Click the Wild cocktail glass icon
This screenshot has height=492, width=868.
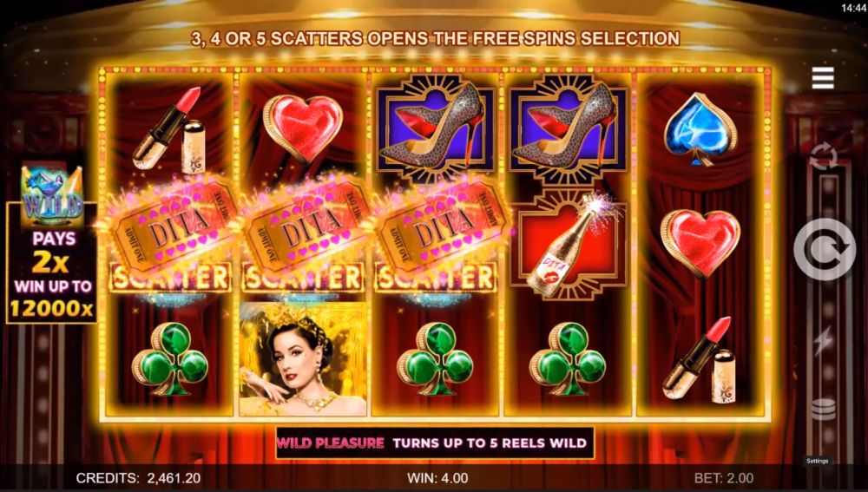[x=52, y=195]
